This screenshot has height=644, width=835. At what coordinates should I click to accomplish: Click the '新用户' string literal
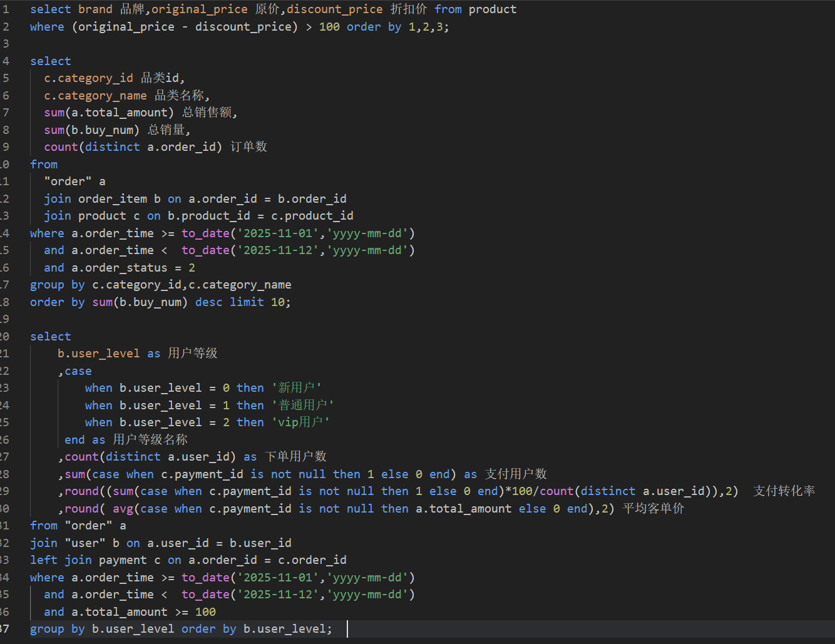coord(297,388)
